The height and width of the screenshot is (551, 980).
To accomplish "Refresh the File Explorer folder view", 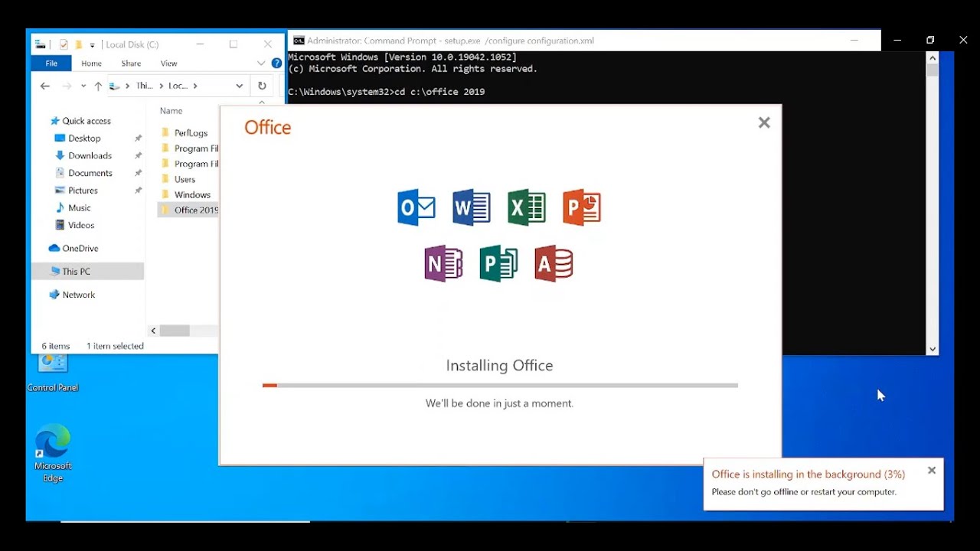I will pos(262,86).
